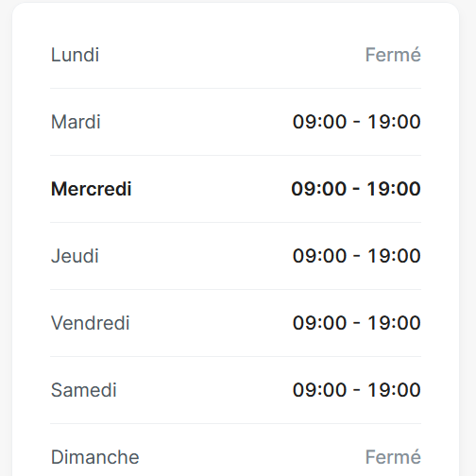Click the Jeudi day label

point(75,256)
